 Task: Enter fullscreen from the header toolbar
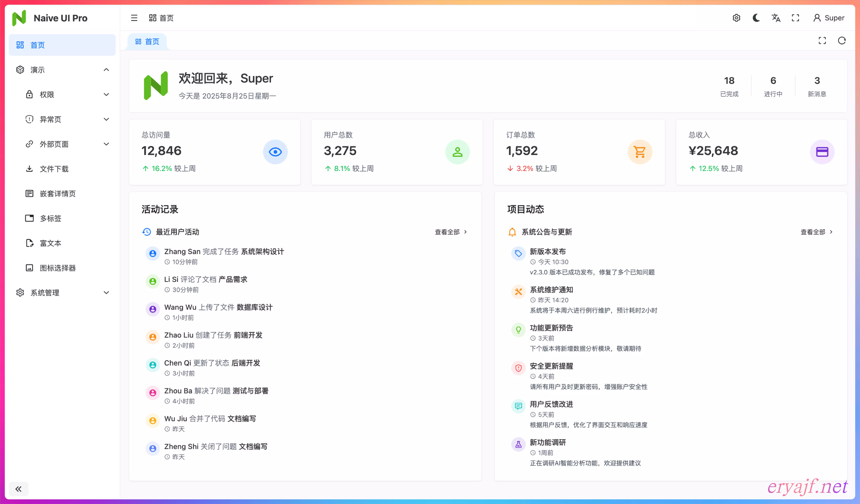pos(795,18)
